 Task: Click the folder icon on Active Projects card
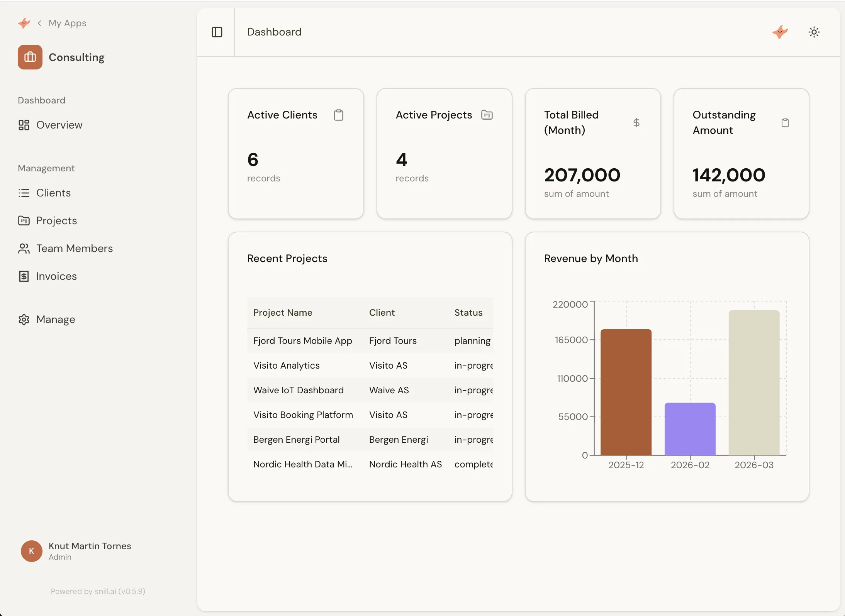487,115
